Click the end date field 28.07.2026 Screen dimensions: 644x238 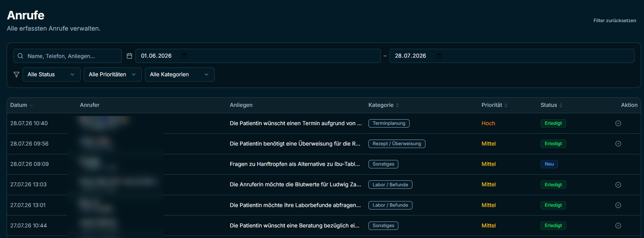point(512,56)
